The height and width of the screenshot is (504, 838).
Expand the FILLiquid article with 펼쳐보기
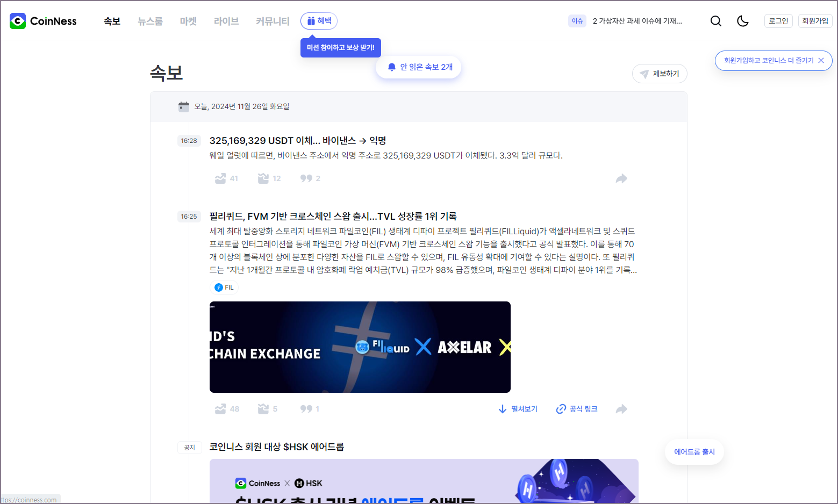[x=517, y=408]
